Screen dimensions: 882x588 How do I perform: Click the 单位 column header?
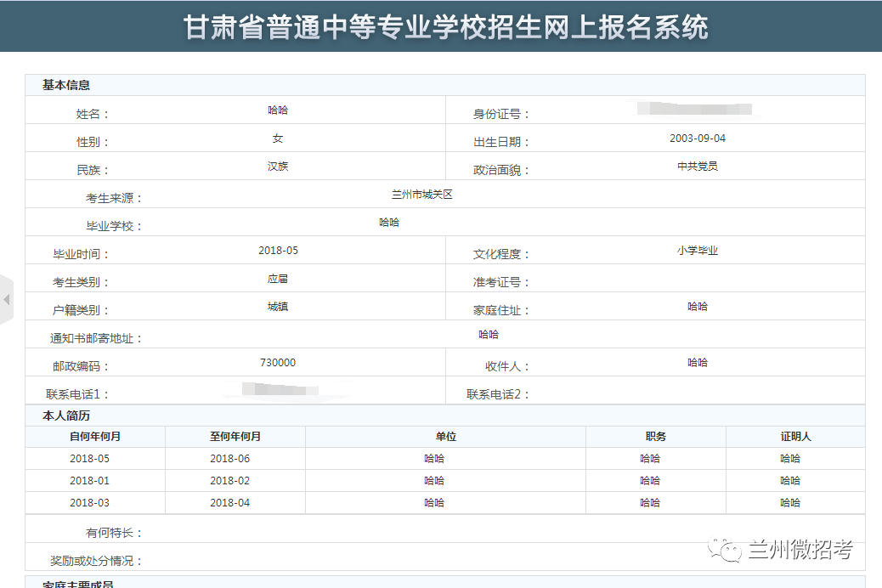[x=445, y=437]
